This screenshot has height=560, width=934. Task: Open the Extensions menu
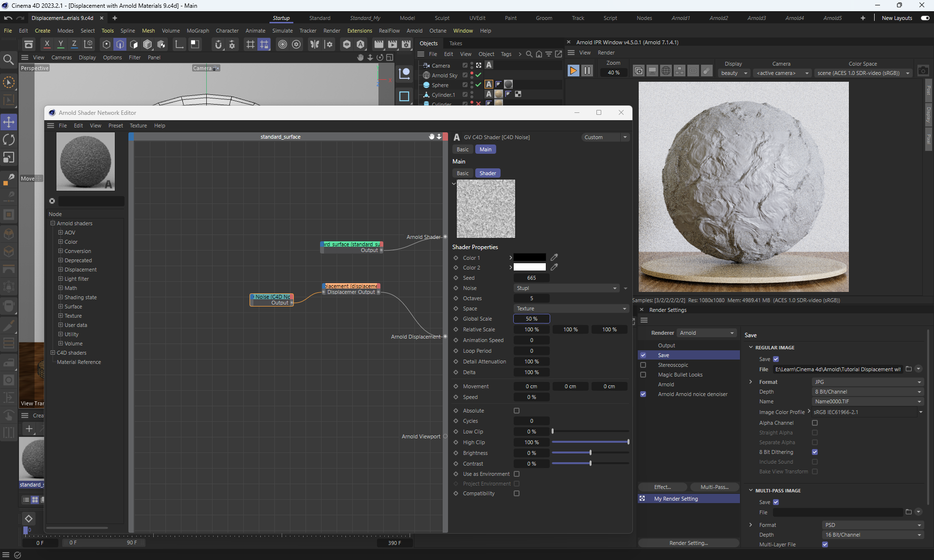point(359,31)
